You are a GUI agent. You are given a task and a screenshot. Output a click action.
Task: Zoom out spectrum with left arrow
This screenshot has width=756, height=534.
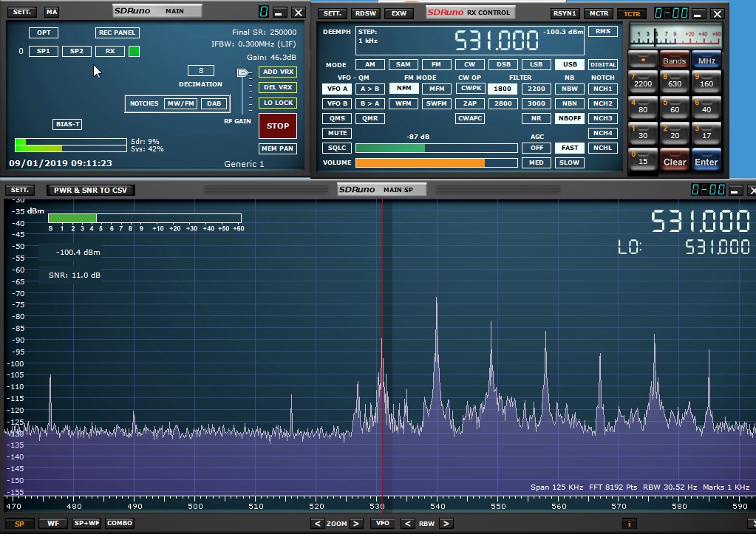click(317, 524)
